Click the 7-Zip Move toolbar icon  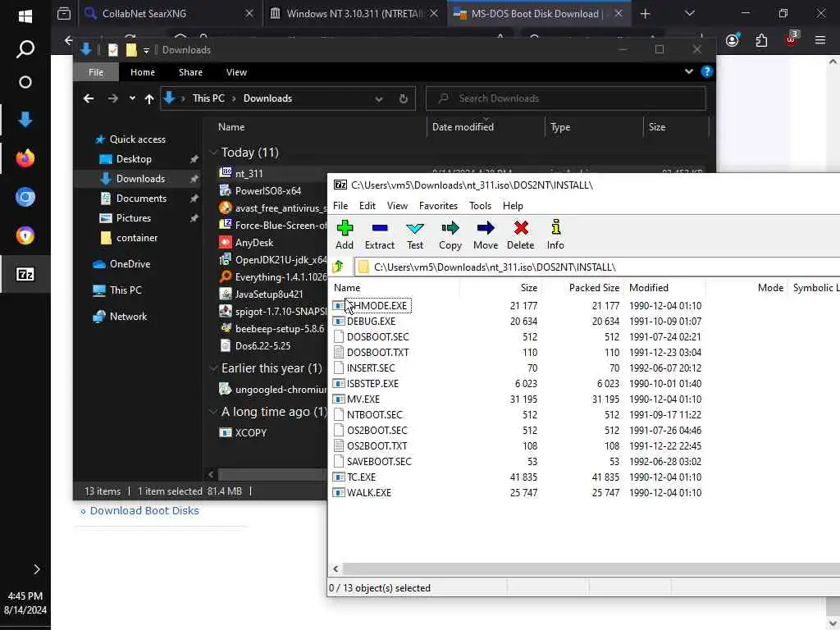486,229
